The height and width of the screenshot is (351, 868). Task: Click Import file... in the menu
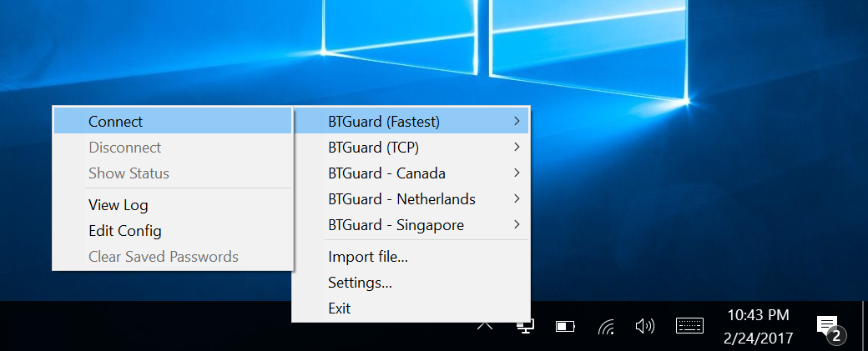coord(367,257)
